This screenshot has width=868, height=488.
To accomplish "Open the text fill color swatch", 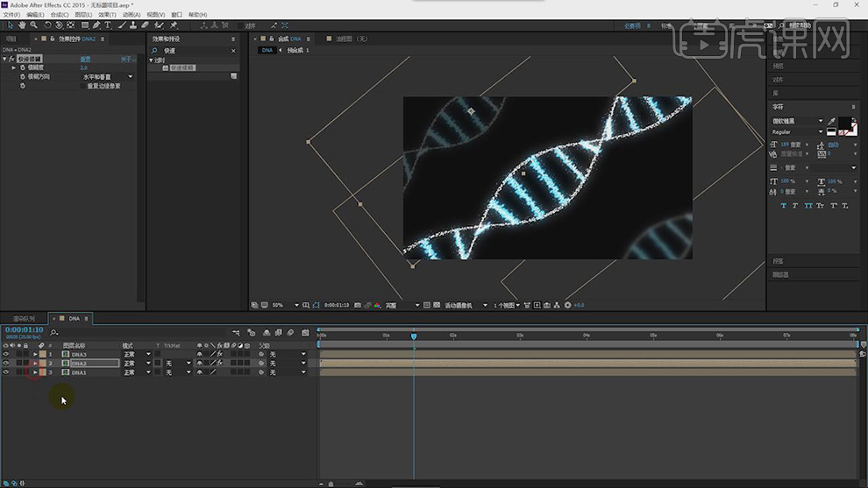I will coord(844,124).
